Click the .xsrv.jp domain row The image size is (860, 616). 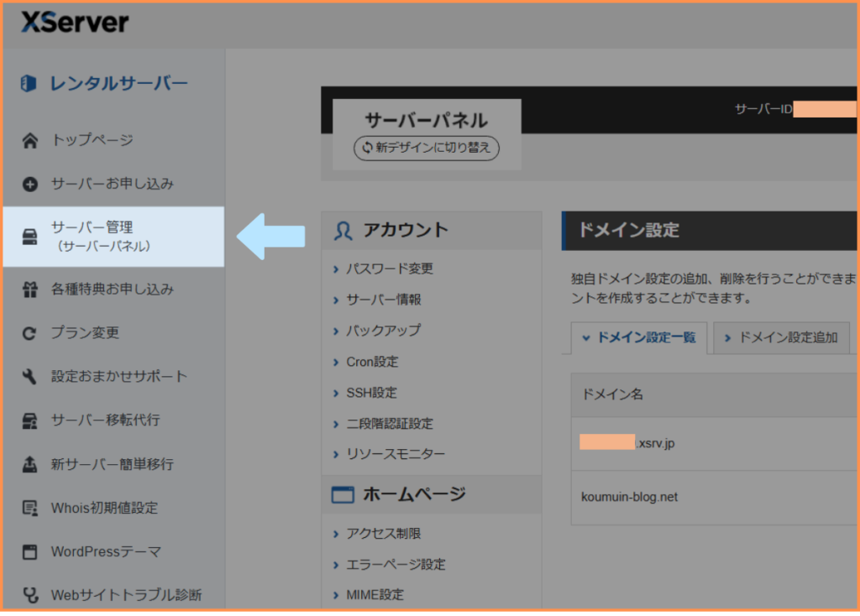[714, 443]
